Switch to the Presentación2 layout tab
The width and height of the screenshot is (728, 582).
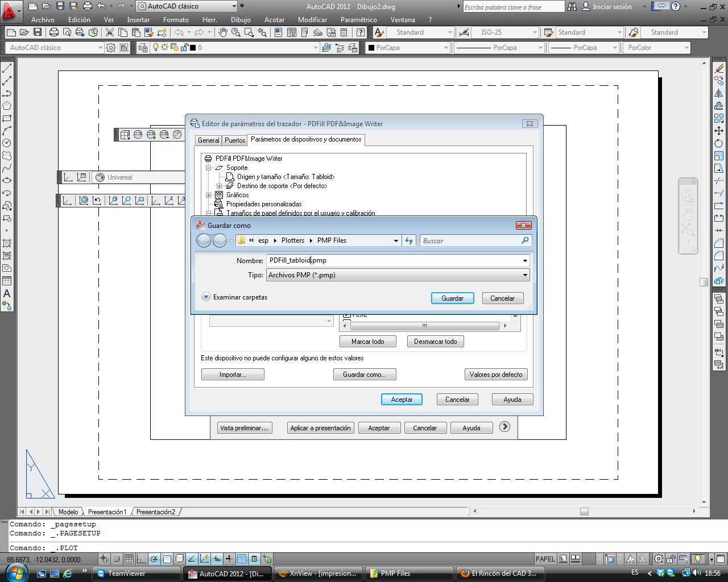point(156,512)
